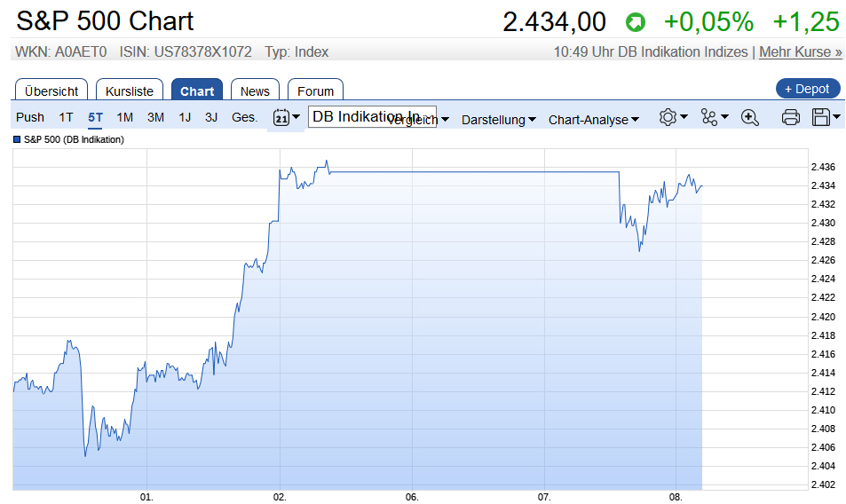This screenshot has height=504, width=846.
Task: Print the chart with printer icon
Action: coord(790,117)
